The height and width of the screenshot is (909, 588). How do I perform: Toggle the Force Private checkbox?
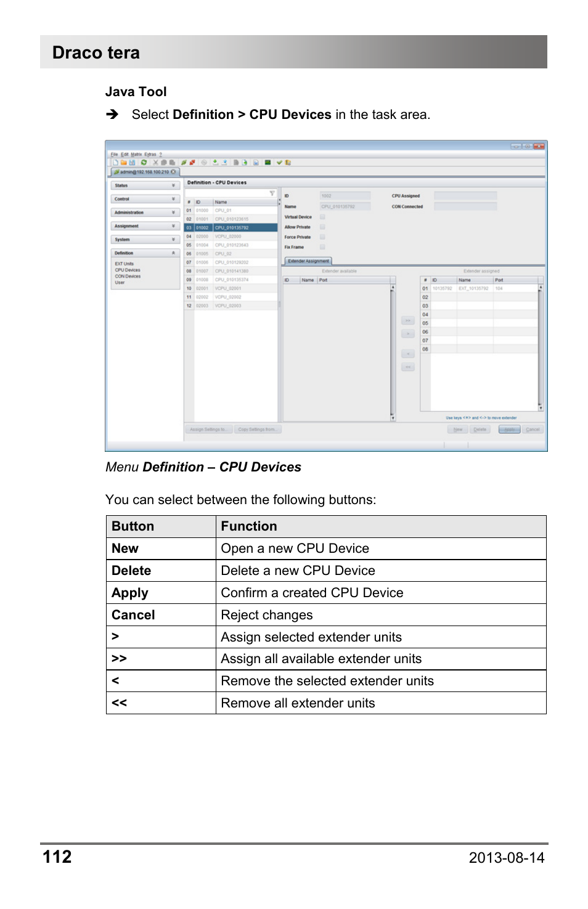[x=322, y=237]
